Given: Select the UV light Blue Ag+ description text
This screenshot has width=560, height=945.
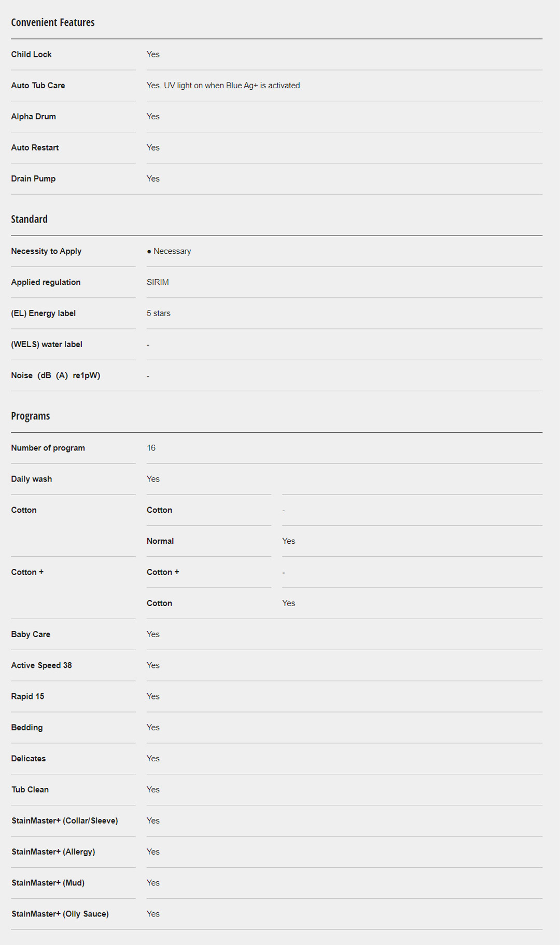Looking at the screenshot, I should (223, 86).
